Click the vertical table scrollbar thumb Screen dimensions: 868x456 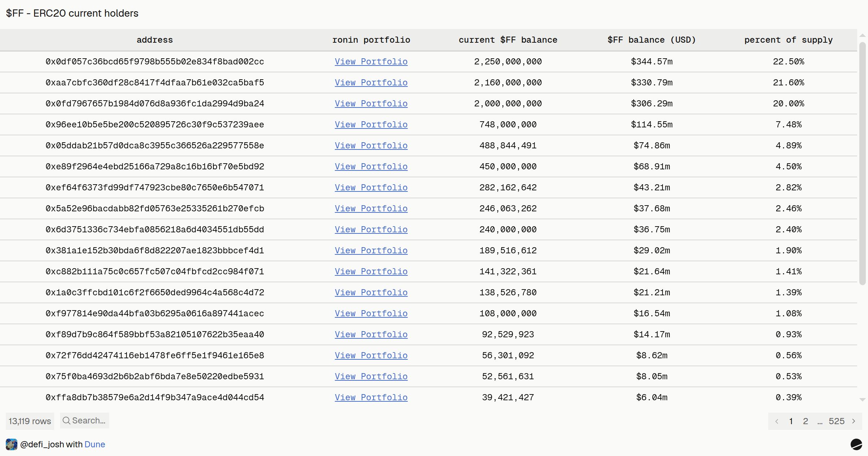click(x=863, y=163)
